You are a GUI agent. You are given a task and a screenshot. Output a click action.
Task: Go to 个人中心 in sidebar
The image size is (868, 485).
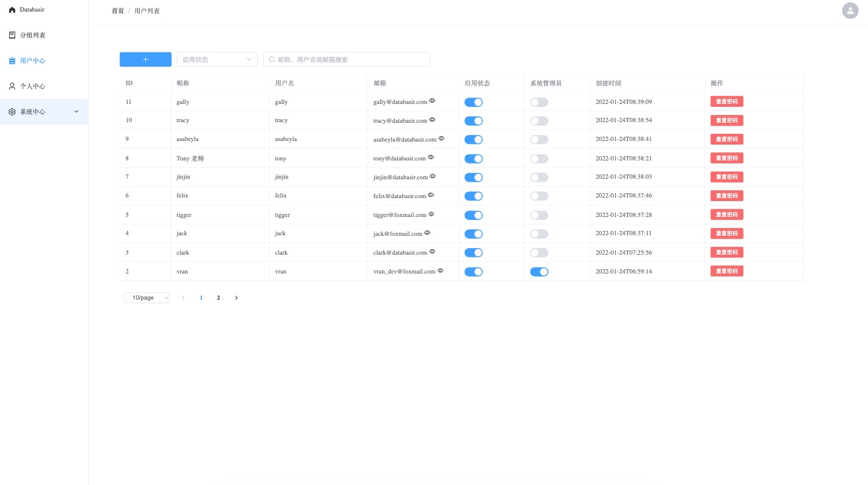coord(33,86)
